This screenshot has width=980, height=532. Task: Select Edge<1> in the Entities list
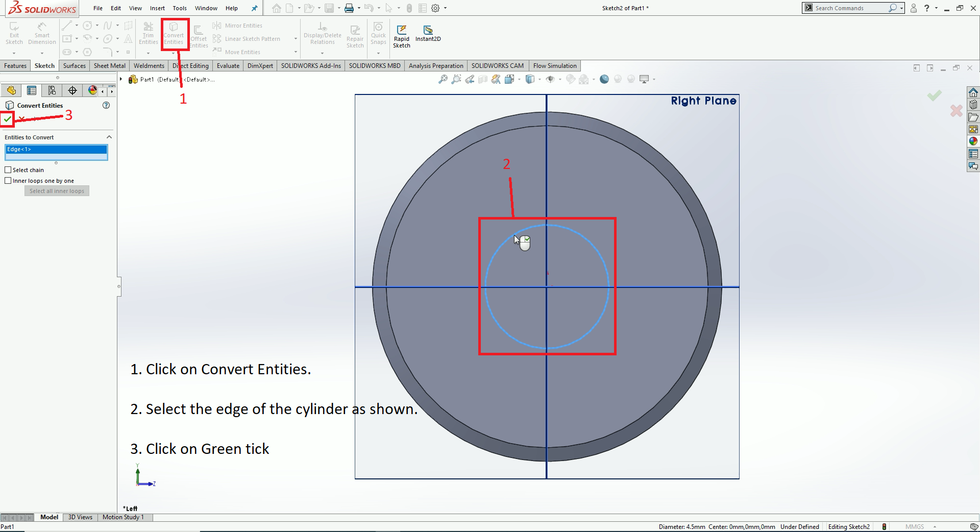tap(56, 149)
